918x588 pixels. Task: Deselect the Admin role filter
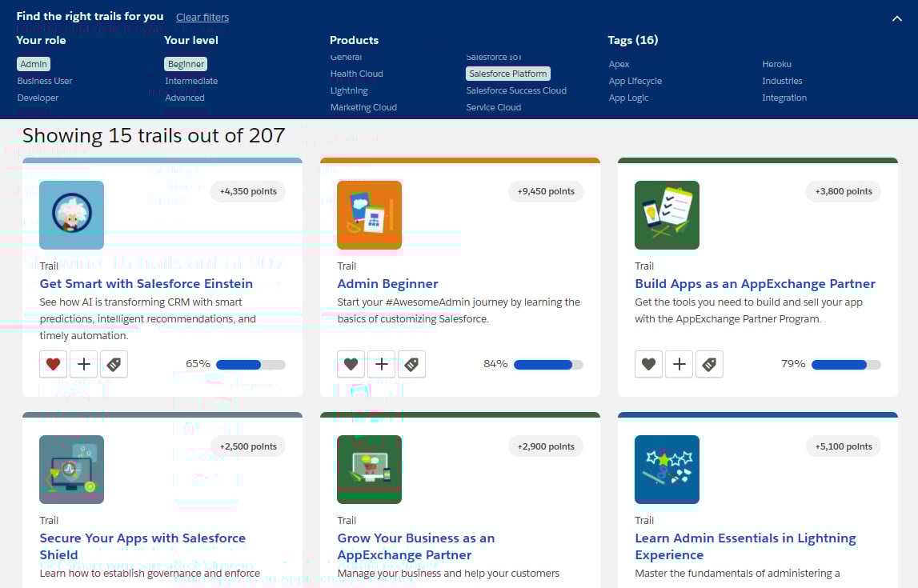(x=34, y=64)
